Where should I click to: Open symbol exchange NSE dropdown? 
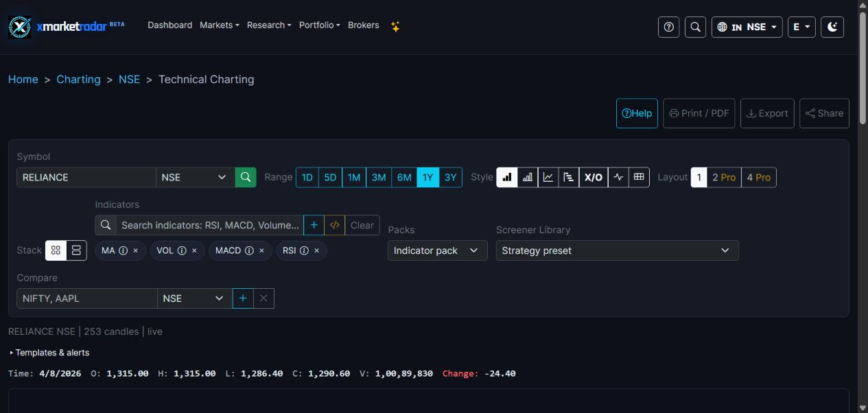[x=196, y=177]
